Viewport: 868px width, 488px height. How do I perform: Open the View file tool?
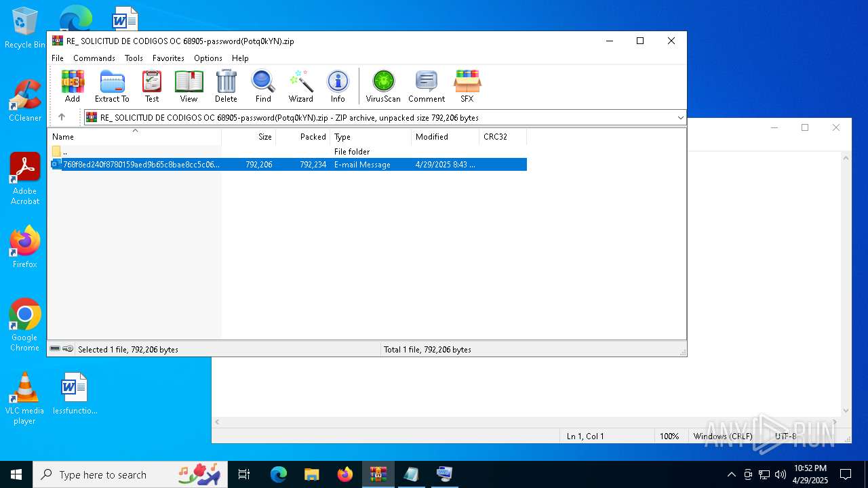click(x=189, y=86)
